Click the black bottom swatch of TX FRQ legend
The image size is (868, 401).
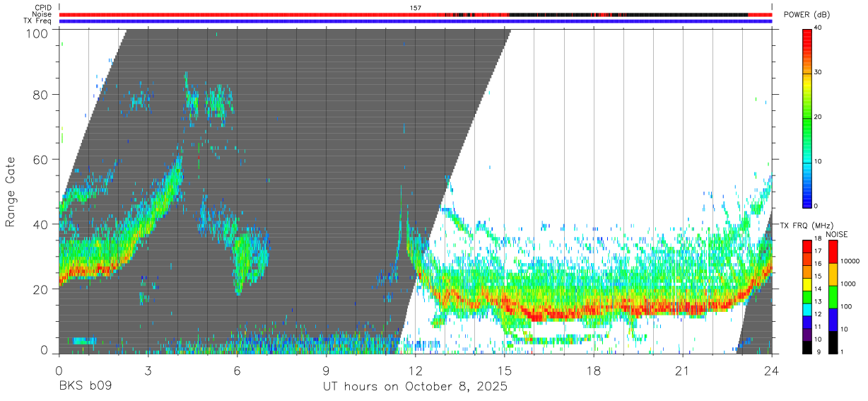tap(807, 347)
